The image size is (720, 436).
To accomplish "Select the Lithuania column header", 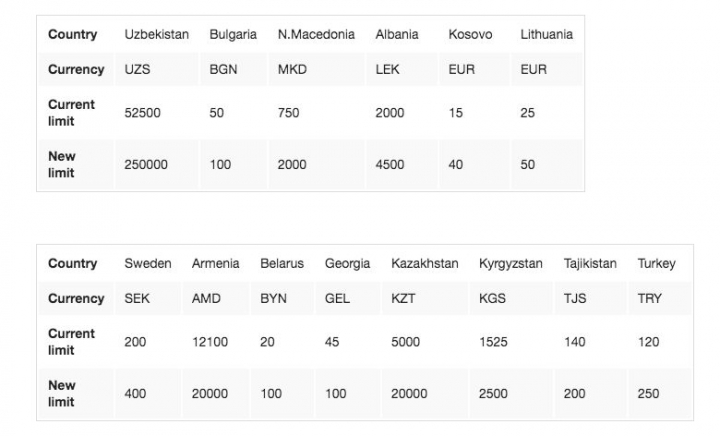I will [x=546, y=34].
